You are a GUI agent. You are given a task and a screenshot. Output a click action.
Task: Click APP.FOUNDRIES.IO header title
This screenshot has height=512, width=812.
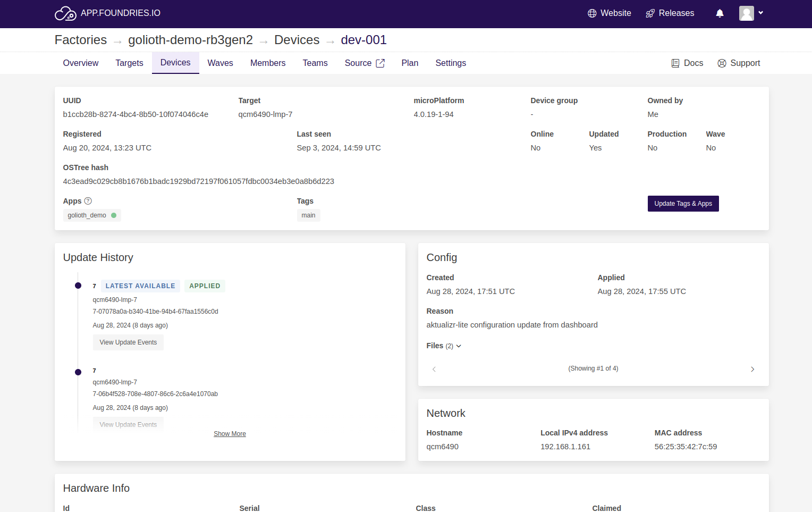[121, 13]
